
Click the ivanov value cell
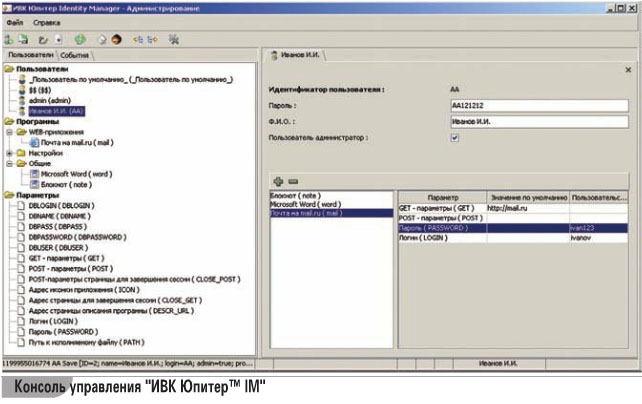(599, 238)
